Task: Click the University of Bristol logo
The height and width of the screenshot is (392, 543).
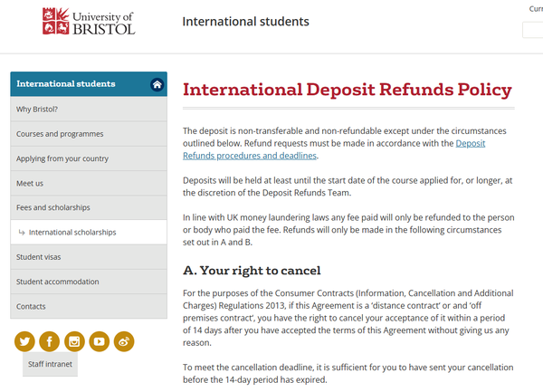Action: pyautogui.click(x=88, y=22)
